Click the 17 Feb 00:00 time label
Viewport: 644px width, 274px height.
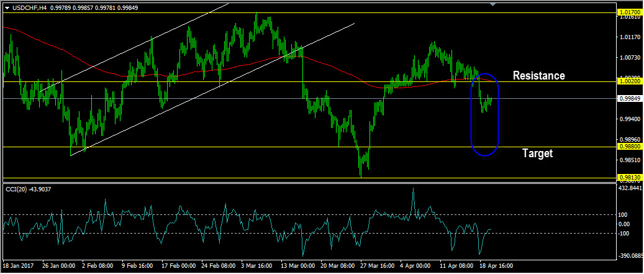[x=179, y=266]
